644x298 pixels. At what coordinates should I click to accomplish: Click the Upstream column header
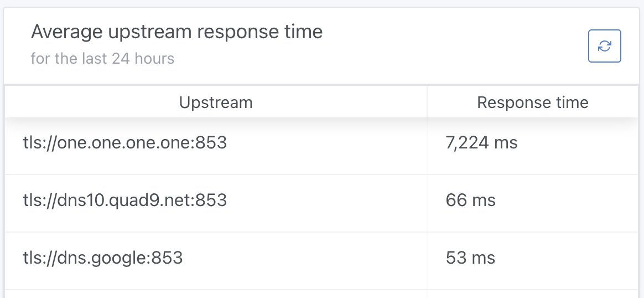216,102
